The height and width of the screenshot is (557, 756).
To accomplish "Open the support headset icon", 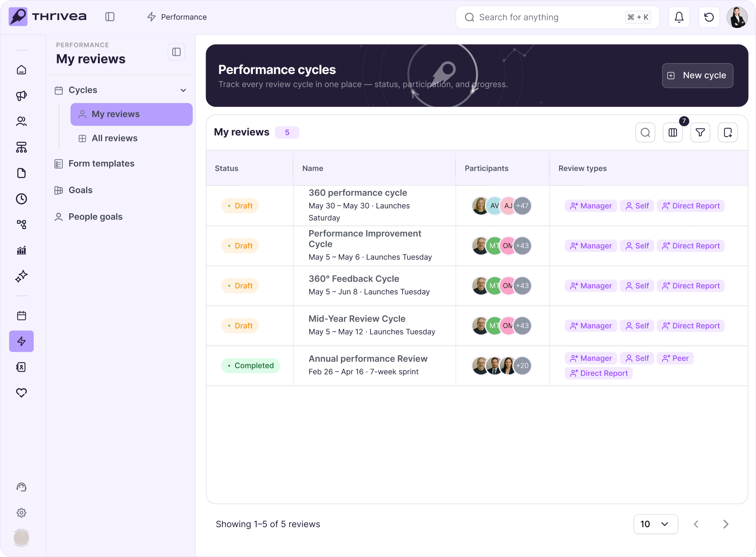I will coord(22,487).
